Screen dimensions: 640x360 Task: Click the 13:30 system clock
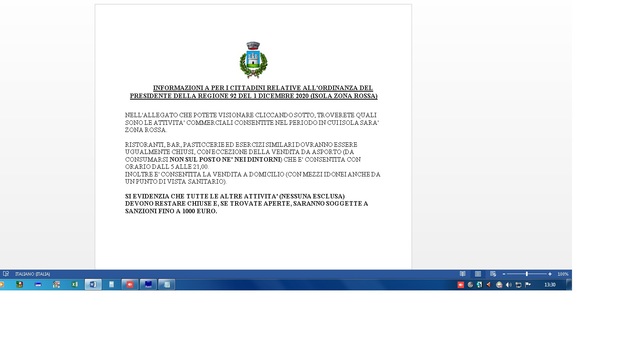click(x=550, y=285)
